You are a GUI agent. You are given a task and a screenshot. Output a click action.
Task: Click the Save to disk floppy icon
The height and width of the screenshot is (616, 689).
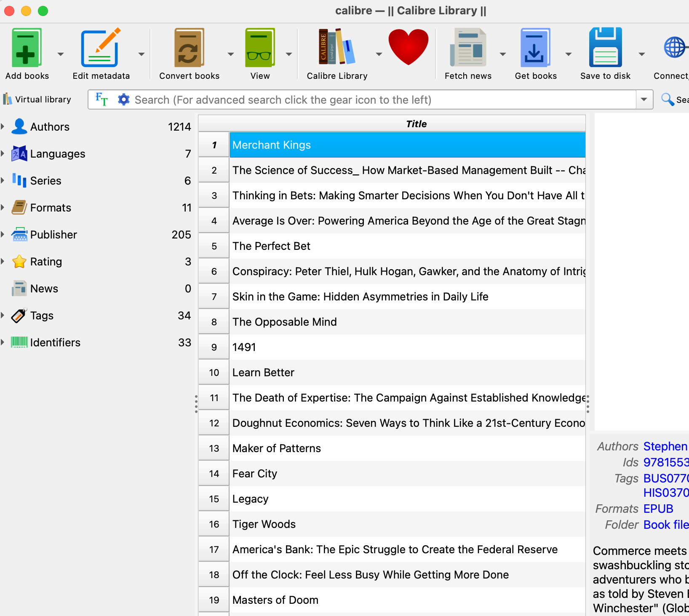(605, 48)
